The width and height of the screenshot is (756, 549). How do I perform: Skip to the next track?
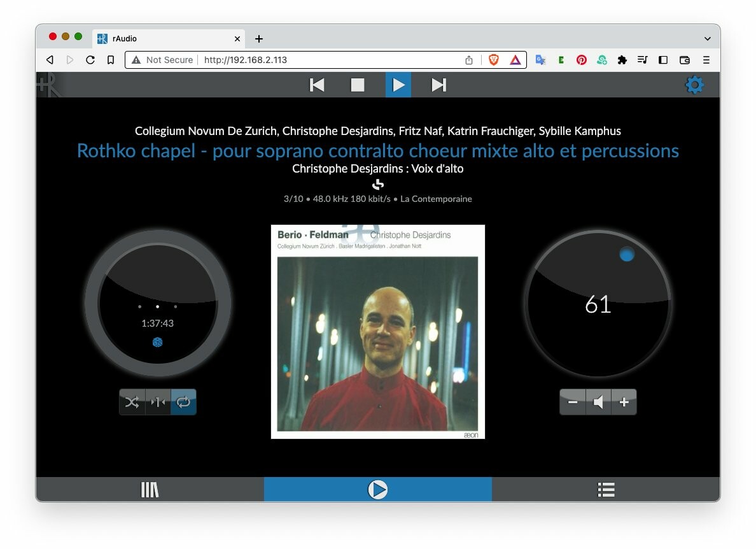(x=438, y=85)
